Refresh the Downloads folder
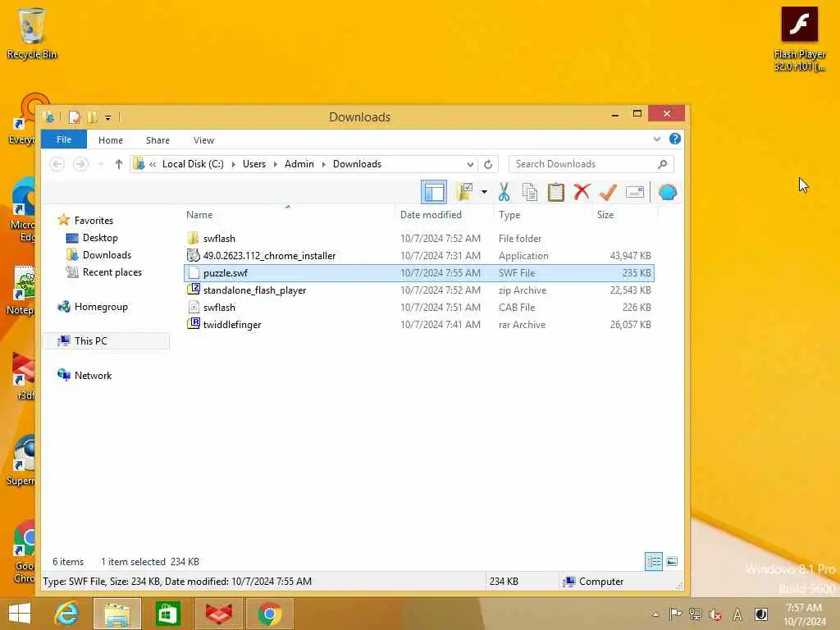Viewport: 840px width, 630px height. [x=488, y=164]
